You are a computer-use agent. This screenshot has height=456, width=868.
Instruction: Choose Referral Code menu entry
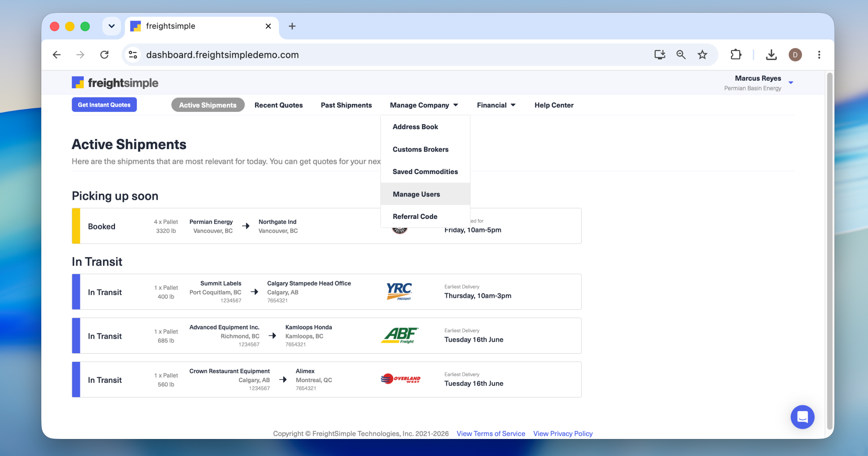pyautogui.click(x=425, y=217)
